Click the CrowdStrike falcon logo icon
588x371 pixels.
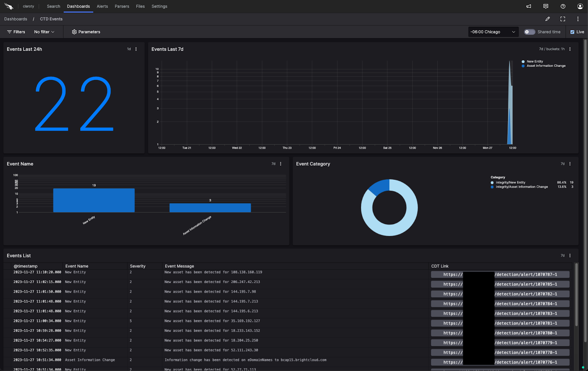coord(9,6)
